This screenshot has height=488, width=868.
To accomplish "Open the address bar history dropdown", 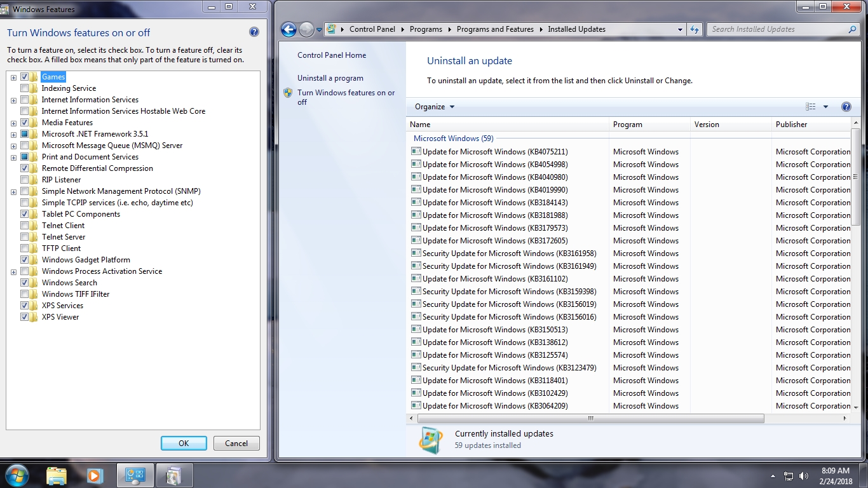I will tap(680, 29).
